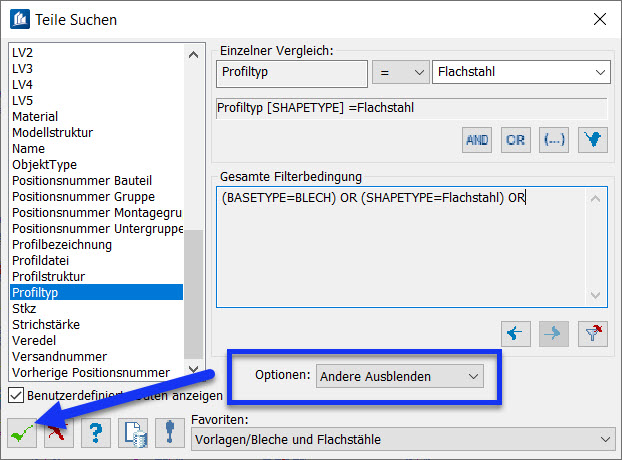622x460 pixels.
Task: Select Name in attribute list
Action: pyautogui.click(x=96, y=148)
